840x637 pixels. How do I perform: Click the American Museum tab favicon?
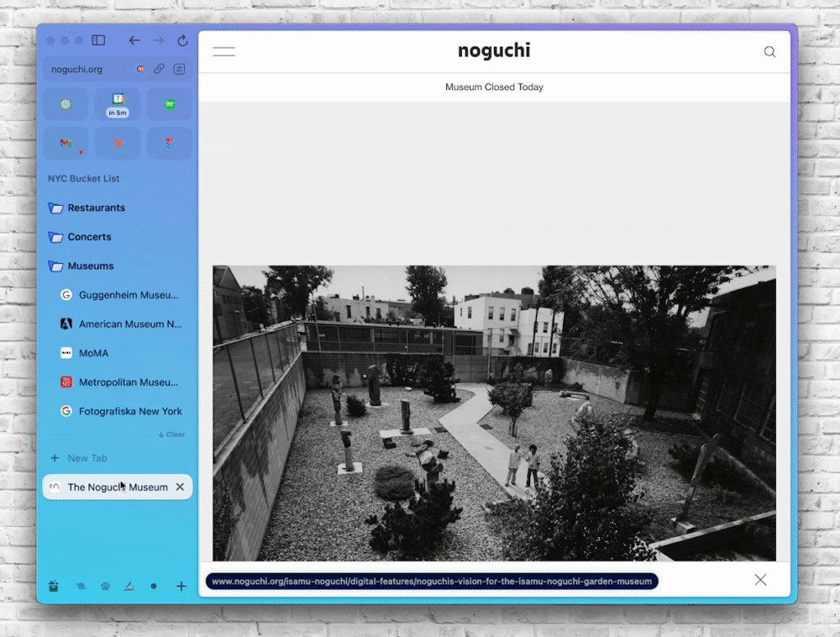[66, 324]
